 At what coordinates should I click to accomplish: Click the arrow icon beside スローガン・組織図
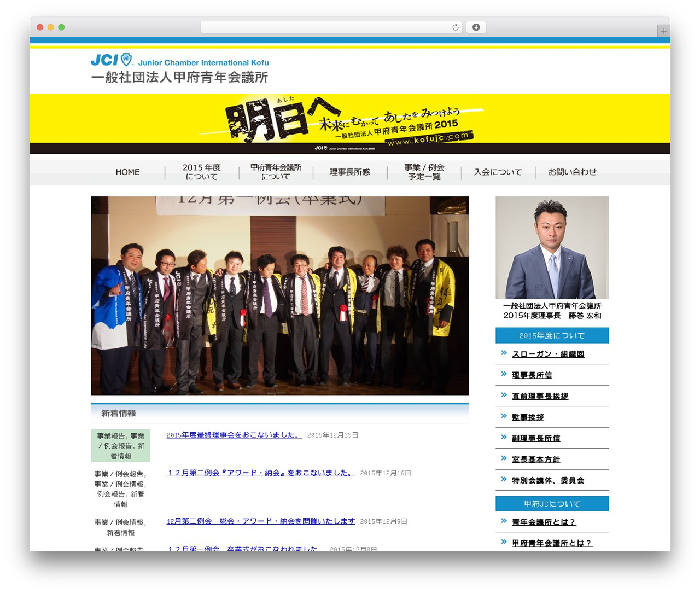coord(504,353)
